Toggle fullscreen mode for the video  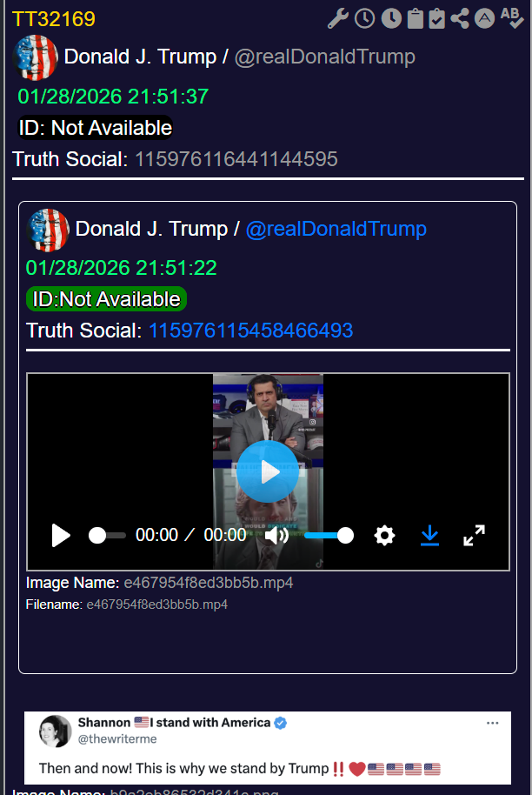click(x=474, y=536)
